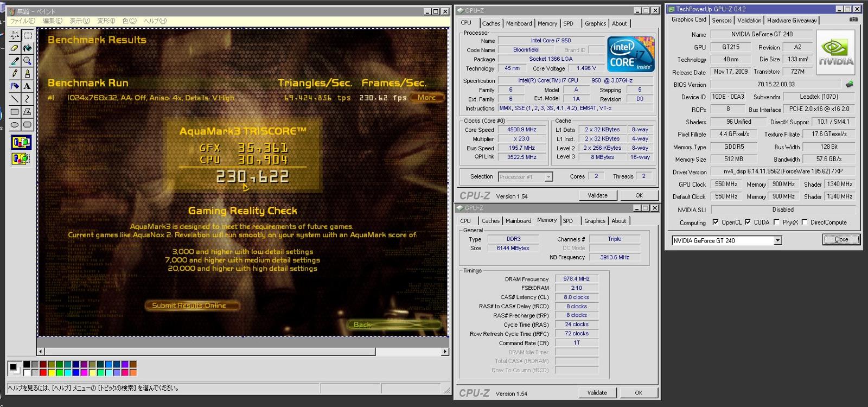Activate the Magnifier tool in Paint
Image resolution: width=868 pixels, height=407 pixels.
[x=27, y=61]
